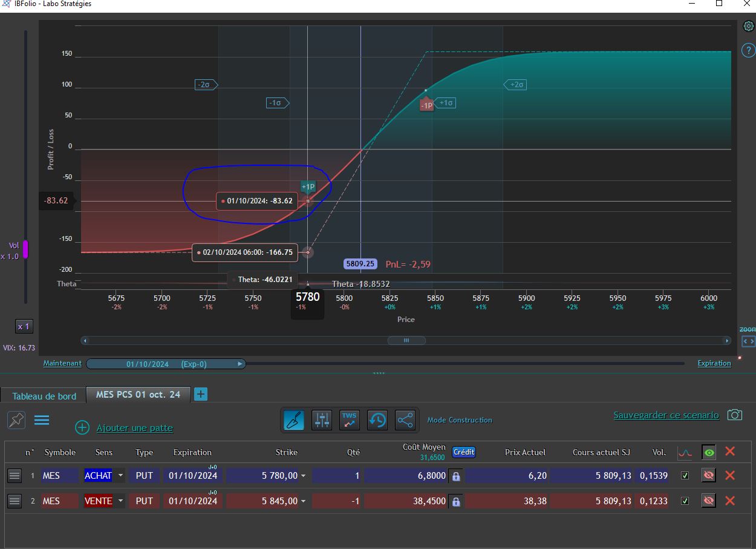This screenshot has height=549, width=756.
Task: Select the construction trowel mode icon
Action: (295, 420)
